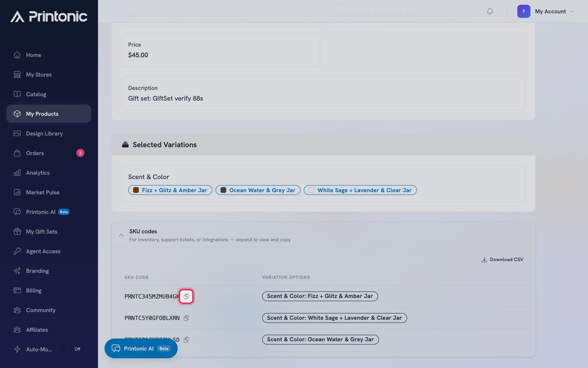Click the Beta badge next to sidebar Printonic AI
Image resolution: width=588 pixels, height=368 pixels.
tap(64, 212)
